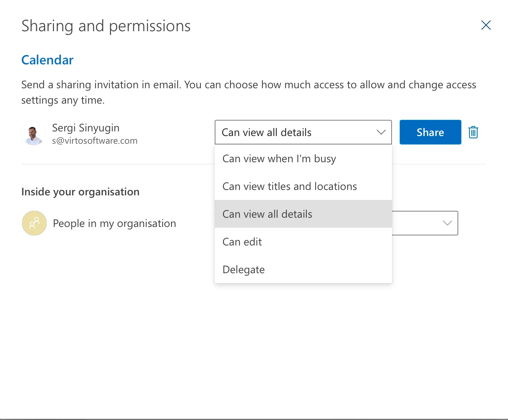
Task: Click the email address s@virtosoftware.com
Action: 95,141
